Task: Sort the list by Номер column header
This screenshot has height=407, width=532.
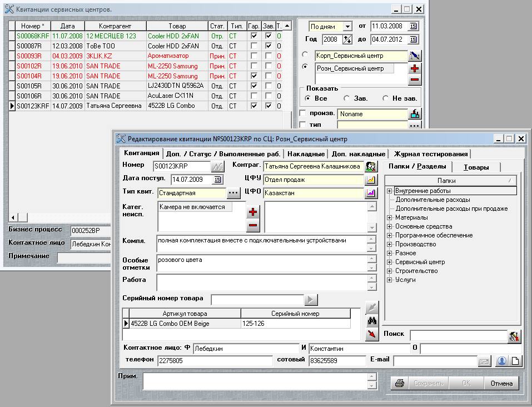Action: coord(33,26)
